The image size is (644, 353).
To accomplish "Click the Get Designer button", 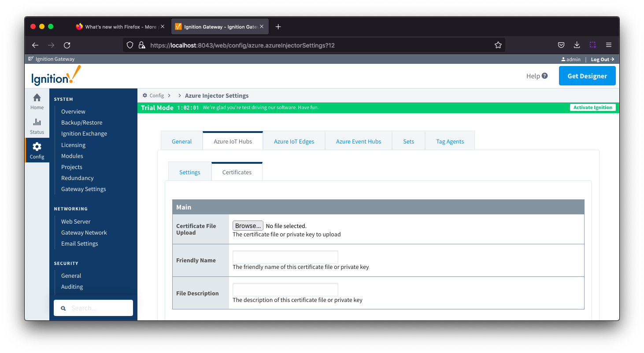I will pos(587,76).
